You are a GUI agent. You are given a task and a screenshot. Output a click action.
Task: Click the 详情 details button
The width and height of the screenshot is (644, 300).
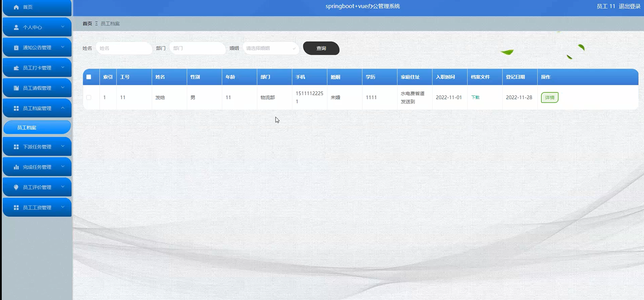coord(550,97)
